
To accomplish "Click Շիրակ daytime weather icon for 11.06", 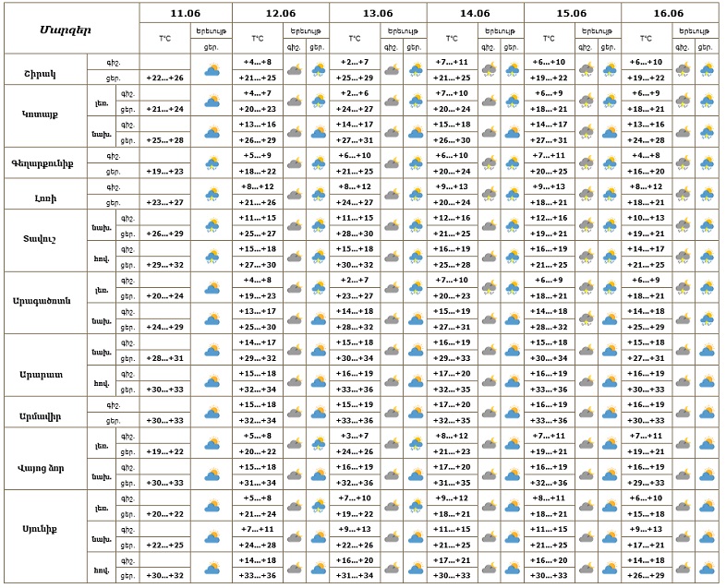I will pos(212,69).
